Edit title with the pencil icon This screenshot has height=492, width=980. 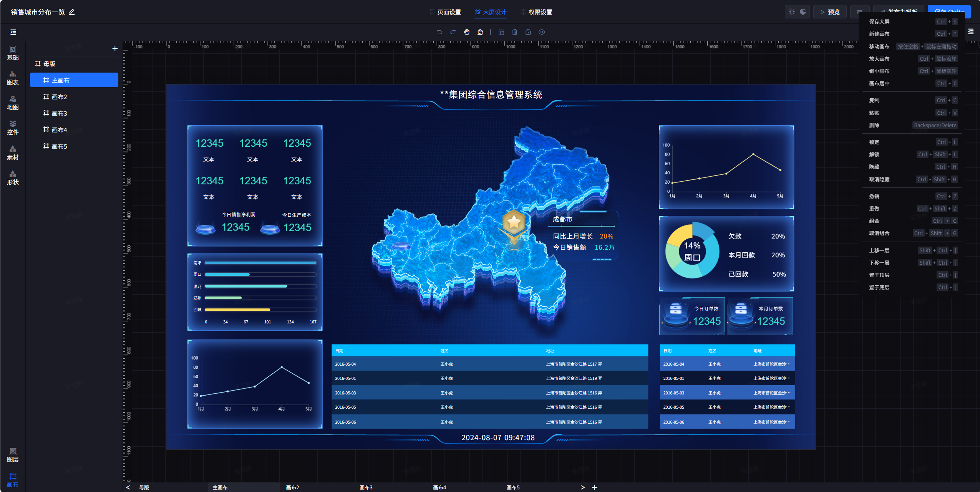pos(72,12)
